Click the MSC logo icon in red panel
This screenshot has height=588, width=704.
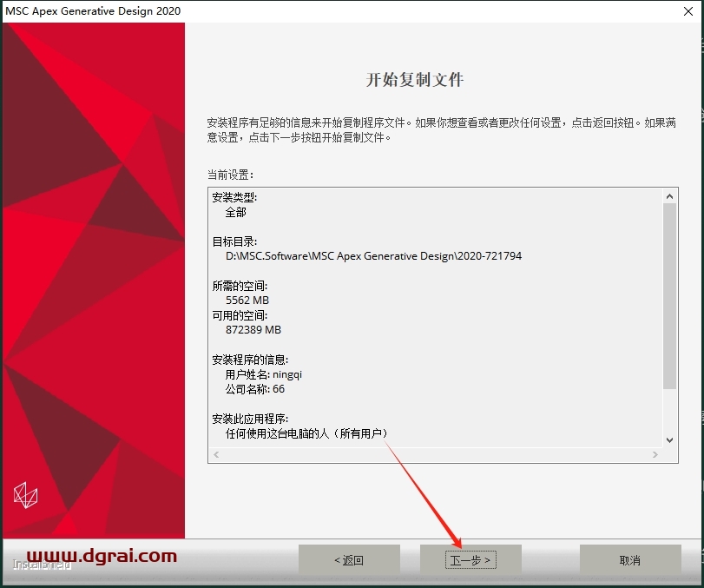[25, 495]
